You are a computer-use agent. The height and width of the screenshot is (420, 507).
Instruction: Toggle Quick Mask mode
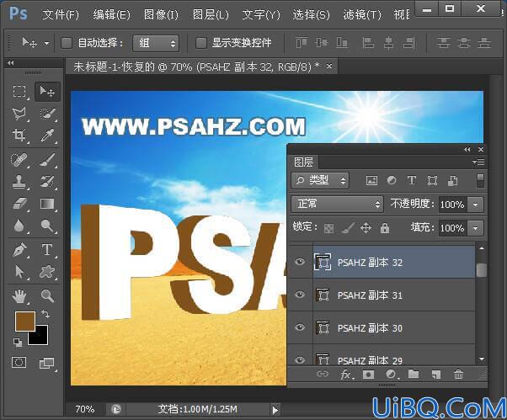tap(19, 363)
